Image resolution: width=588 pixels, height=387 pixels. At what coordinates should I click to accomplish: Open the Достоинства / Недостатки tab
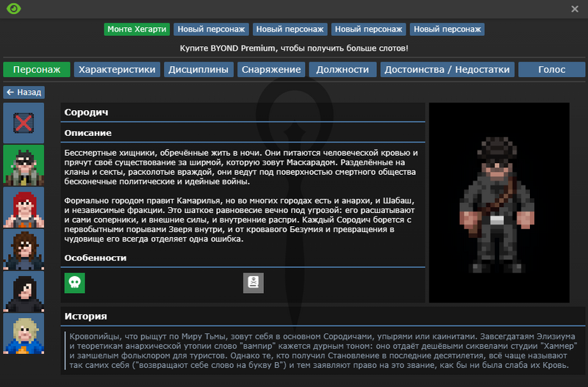pos(447,69)
